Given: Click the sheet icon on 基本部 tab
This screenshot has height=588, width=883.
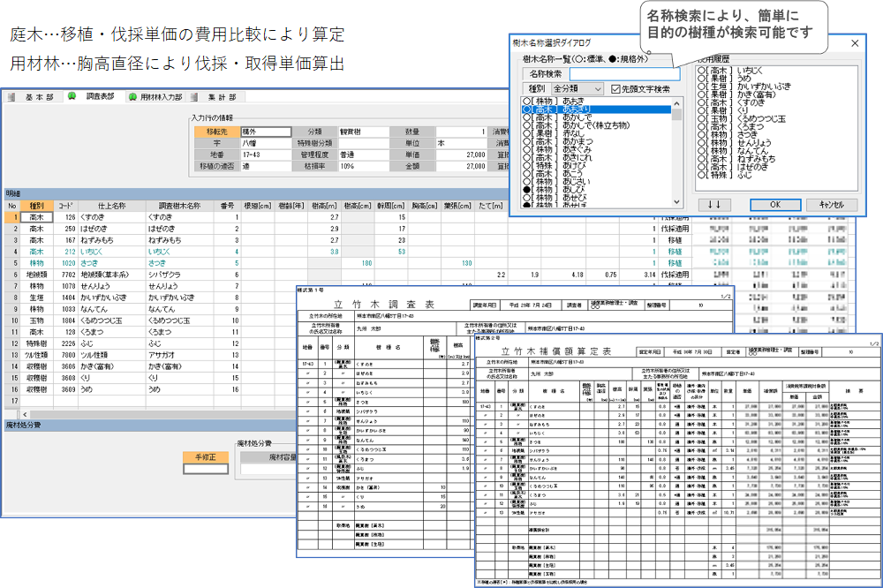Looking at the screenshot, I should coord(12,96).
